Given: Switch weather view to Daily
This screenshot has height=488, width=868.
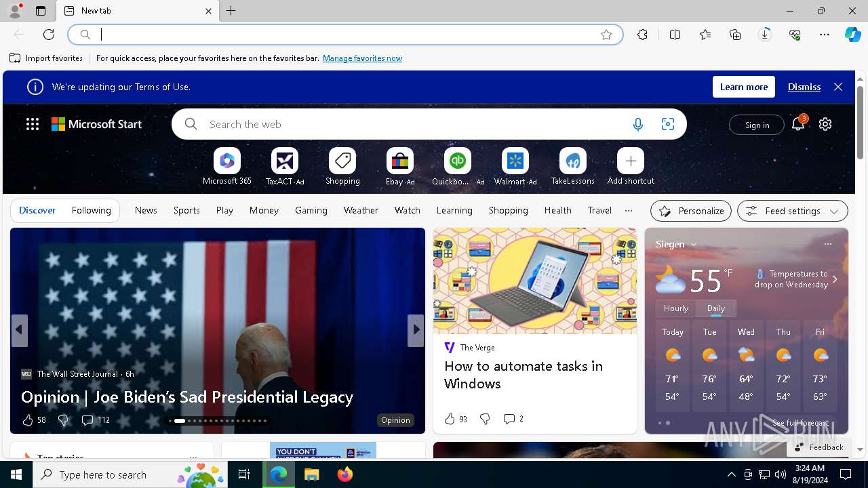Looking at the screenshot, I should click(716, 308).
